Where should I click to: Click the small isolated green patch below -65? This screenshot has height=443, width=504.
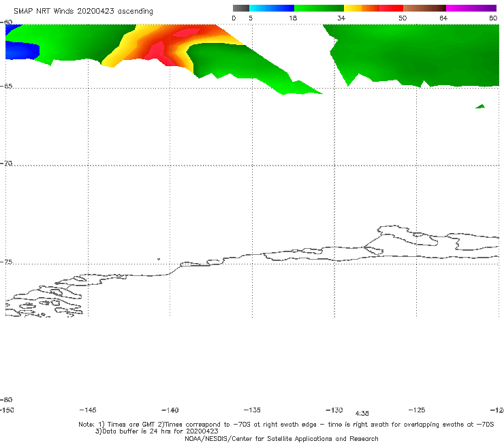pos(480,106)
